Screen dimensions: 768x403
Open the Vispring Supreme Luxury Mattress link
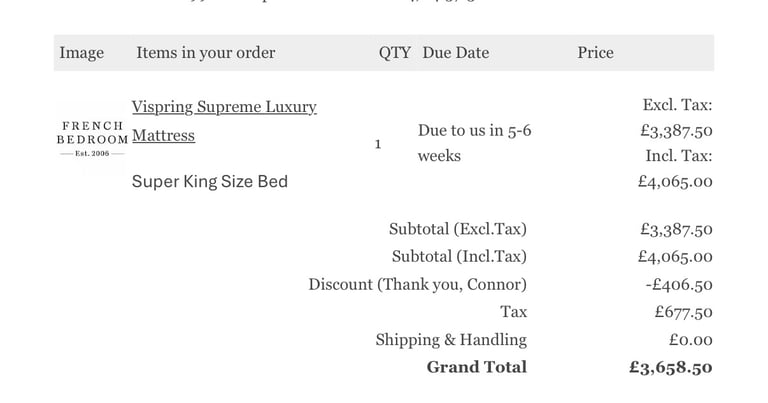(x=224, y=120)
